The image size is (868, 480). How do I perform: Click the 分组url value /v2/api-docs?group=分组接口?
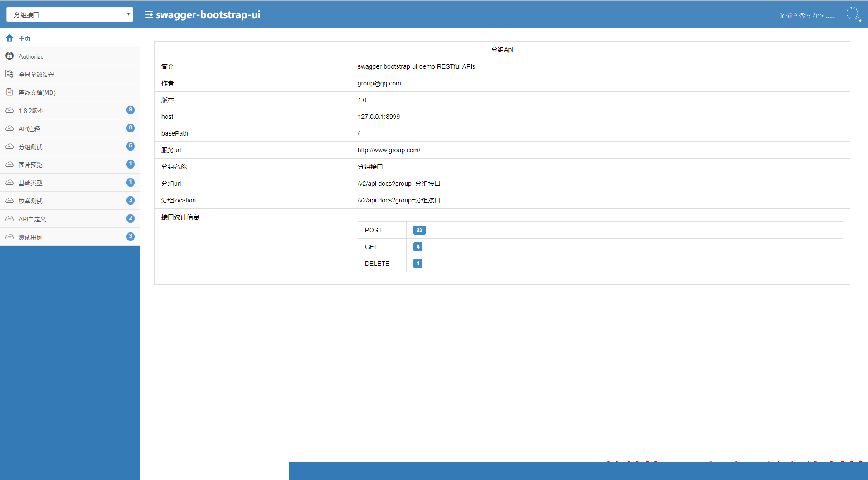pyautogui.click(x=399, y=184)
